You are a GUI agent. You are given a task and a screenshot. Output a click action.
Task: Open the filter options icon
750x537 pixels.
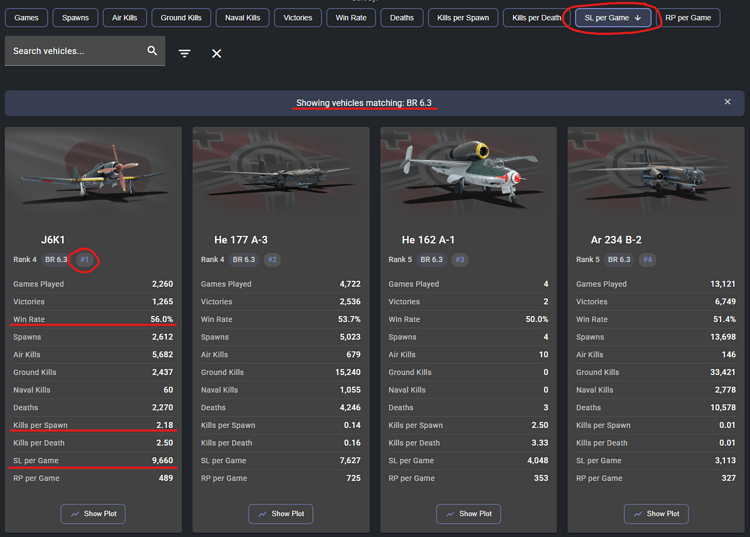(185, 53)
